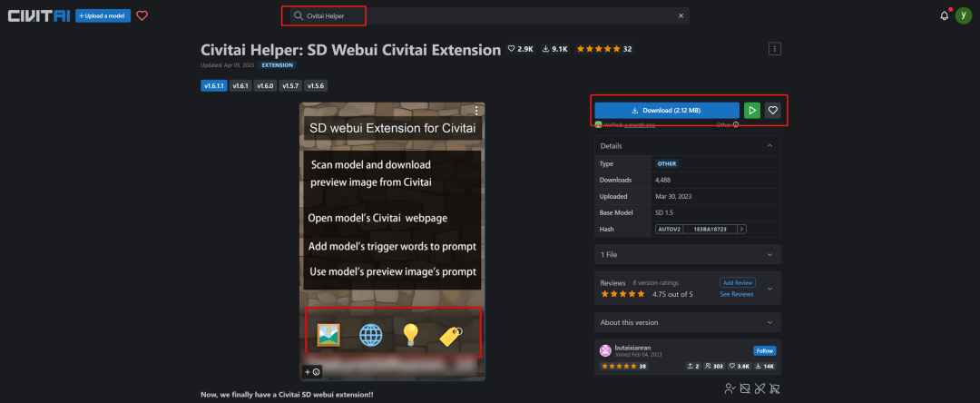Image resolution: width=980 pixels, height=403 pixels.
Task: Open the butaixianran profile link
Action: [x=633, y=348]
